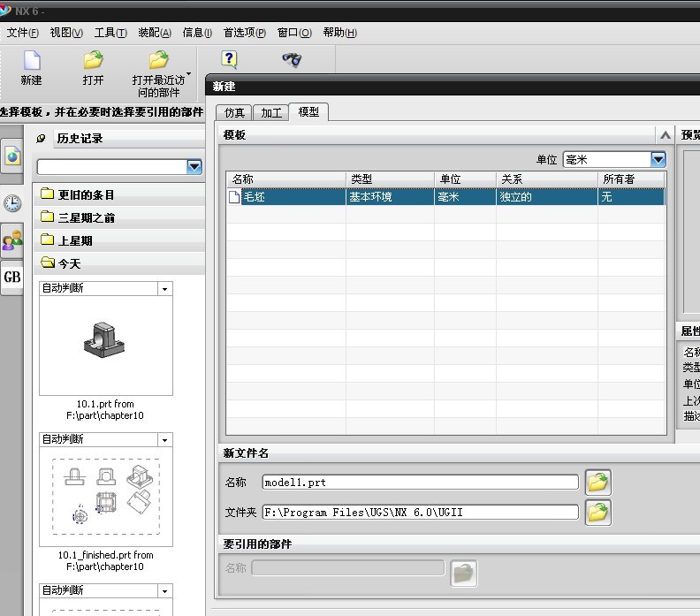Viewport: 700px width, 616px height.
Task: Collapse the 模板 section
Action: [x=666, y=135]
